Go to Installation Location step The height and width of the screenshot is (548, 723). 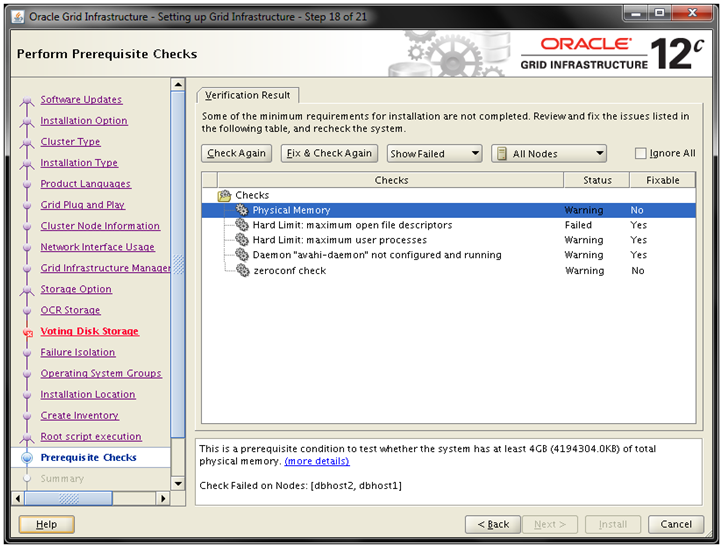pyautogui.click(x=88, y=394)
